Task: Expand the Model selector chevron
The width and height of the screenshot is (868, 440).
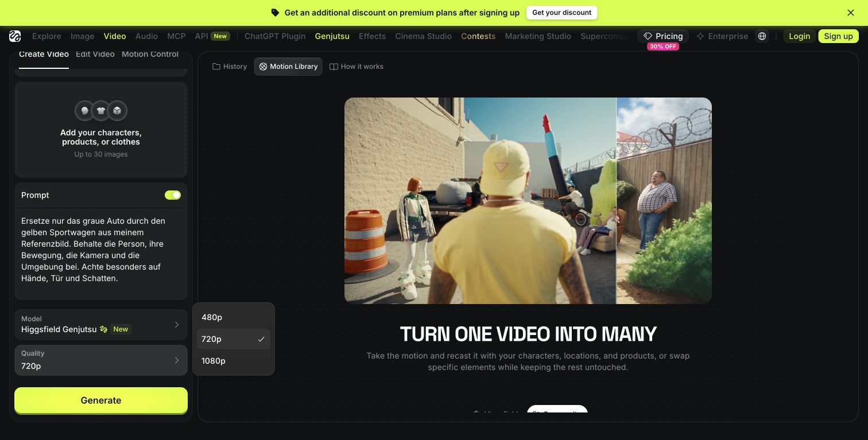Action: click(177, 325)
